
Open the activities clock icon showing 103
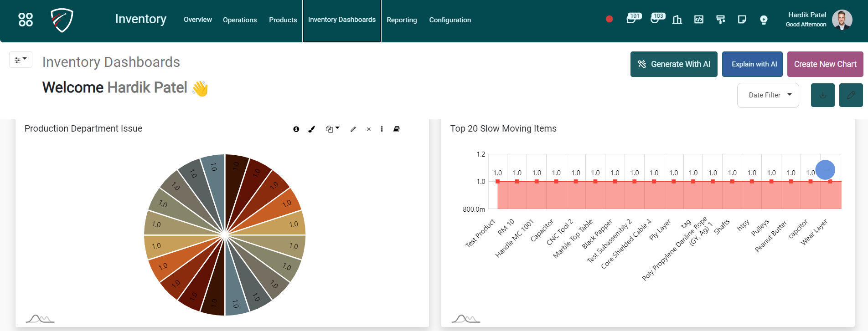655,20
